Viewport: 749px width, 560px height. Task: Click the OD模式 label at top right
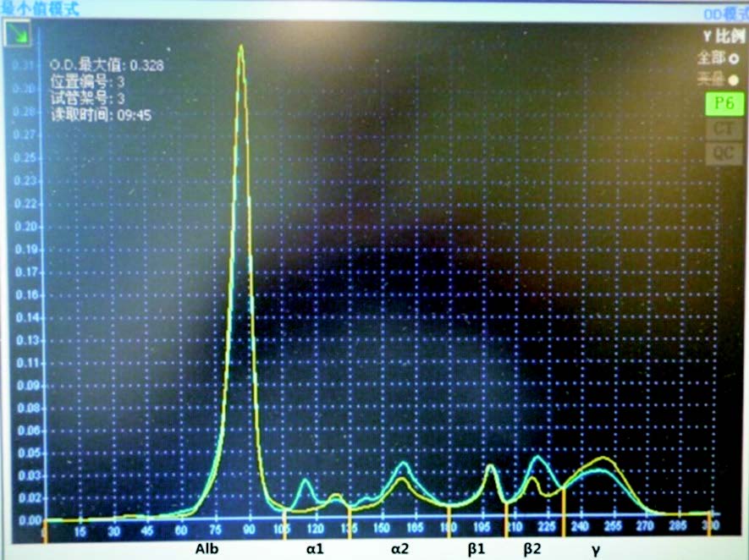point(725,14)
